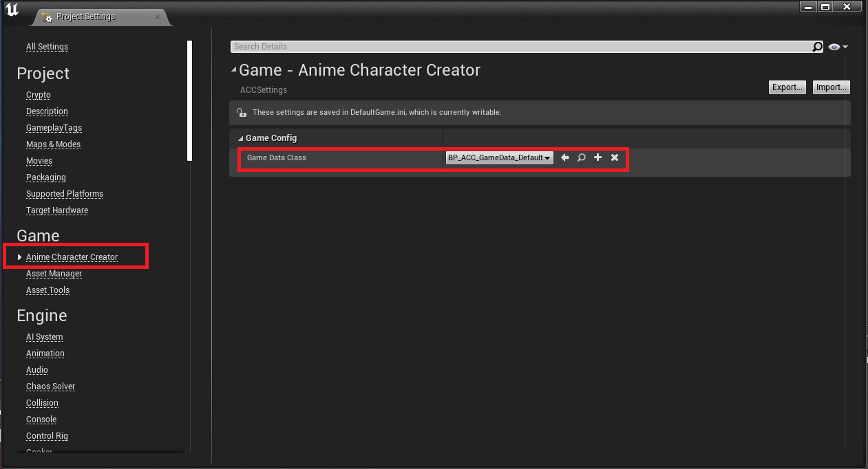The height and width of the screenshot is (469, 868).
Task: Click the magnifier icon to browse Game Data Class
Action: click(581, 157)
